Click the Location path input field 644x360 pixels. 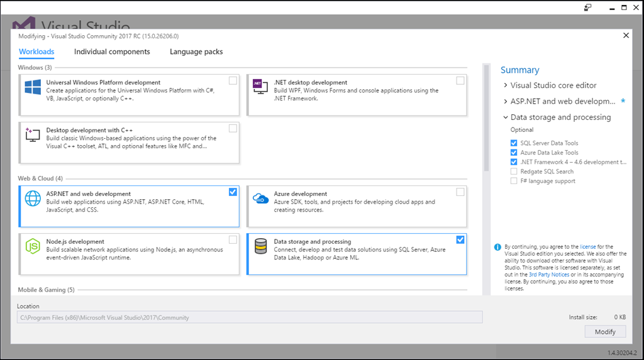[x=249, y=317]
